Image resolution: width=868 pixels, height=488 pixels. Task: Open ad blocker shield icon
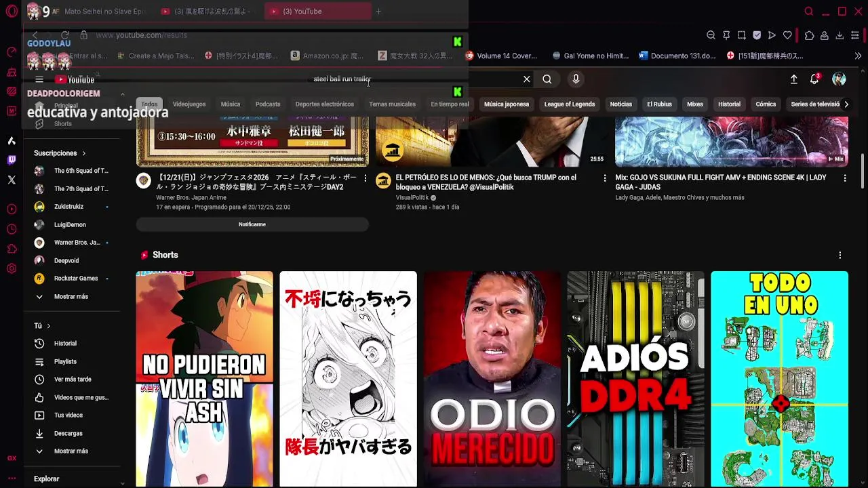coord(757,35)
